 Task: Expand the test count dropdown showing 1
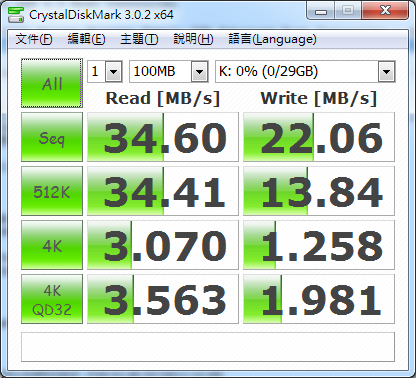[x=114, y=71]
